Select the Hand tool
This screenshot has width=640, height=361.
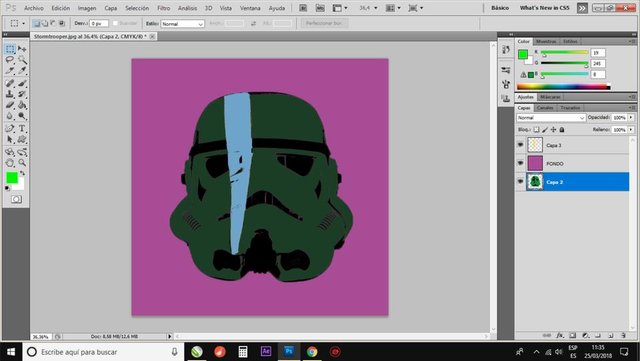click(x=10, y=163)
